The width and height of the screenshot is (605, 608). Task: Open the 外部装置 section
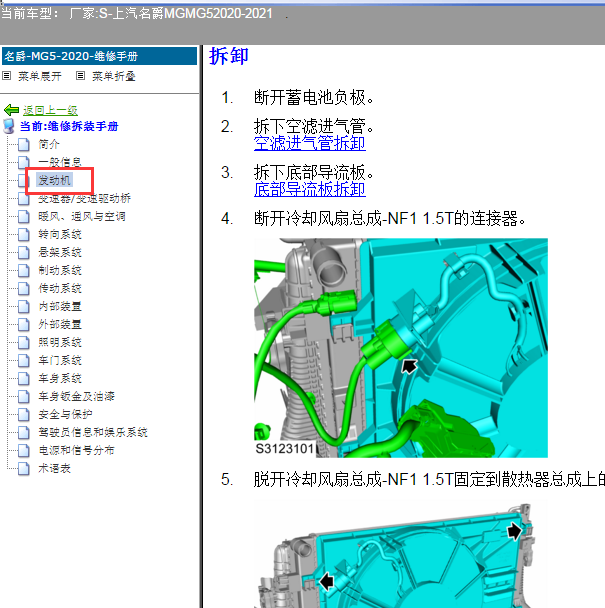(x=60, y=324)
